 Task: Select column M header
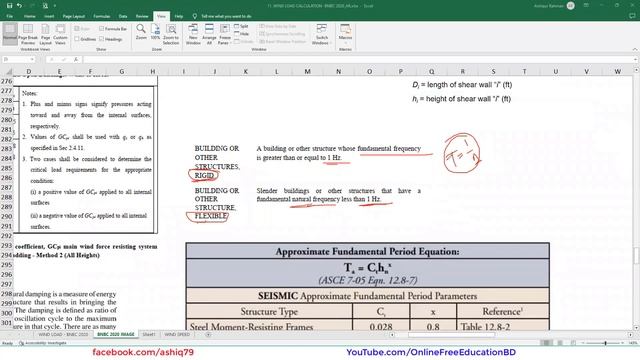click(x=307, y=71)
